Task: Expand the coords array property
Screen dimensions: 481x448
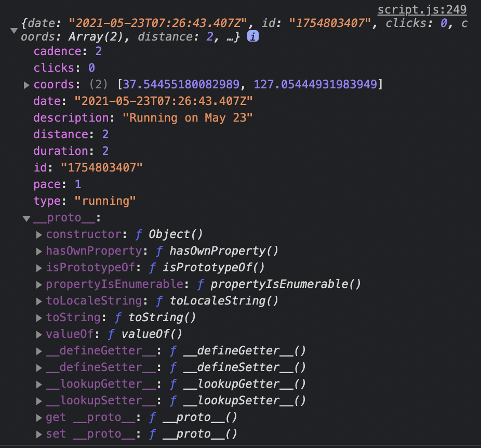Action: coord(26,84)
